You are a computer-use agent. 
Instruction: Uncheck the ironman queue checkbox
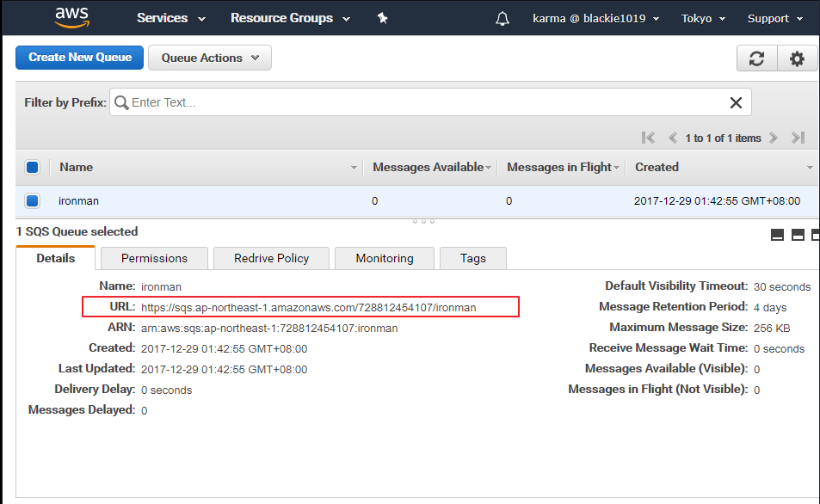(33, 201)
